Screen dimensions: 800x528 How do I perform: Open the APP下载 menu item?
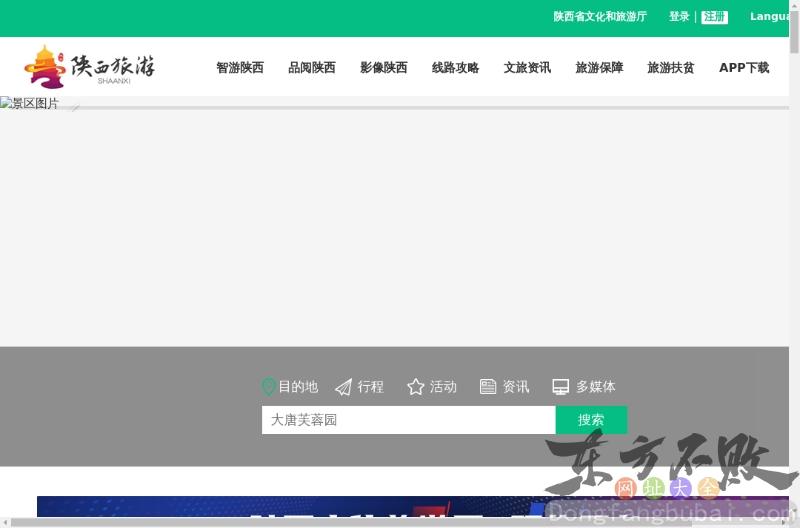744,67
